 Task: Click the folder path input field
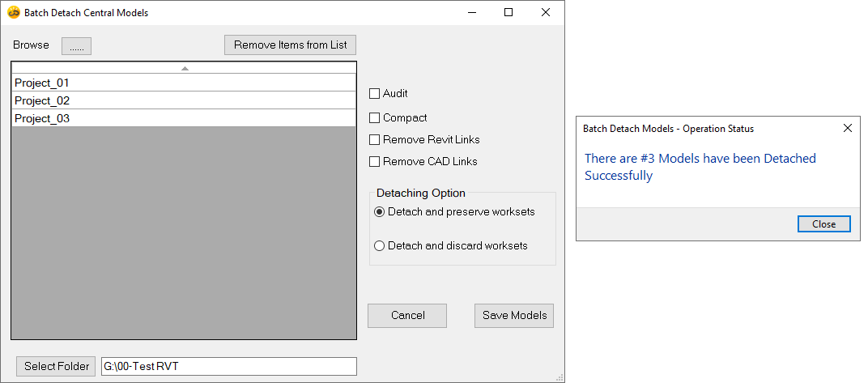pyautogui.click(x=228, y=367)
